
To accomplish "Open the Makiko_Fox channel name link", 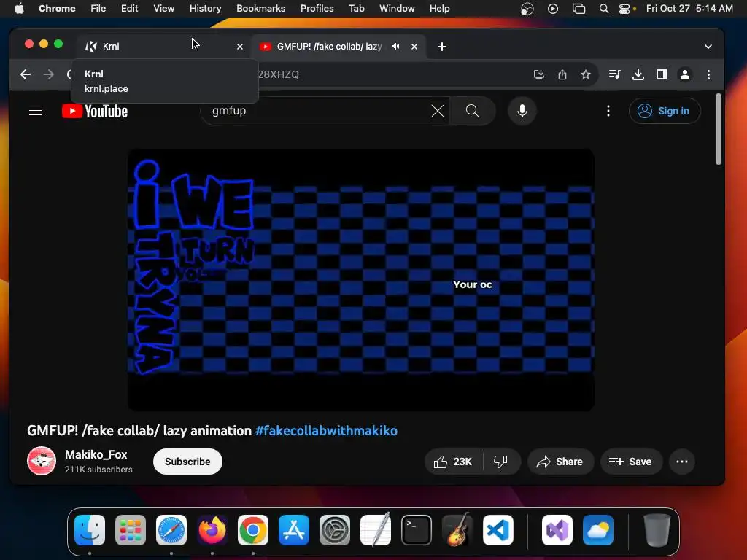I will coord(96,455).
